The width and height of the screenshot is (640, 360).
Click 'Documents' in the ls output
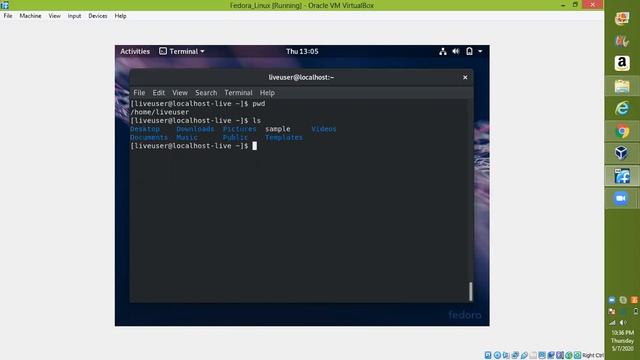point(149,138)
